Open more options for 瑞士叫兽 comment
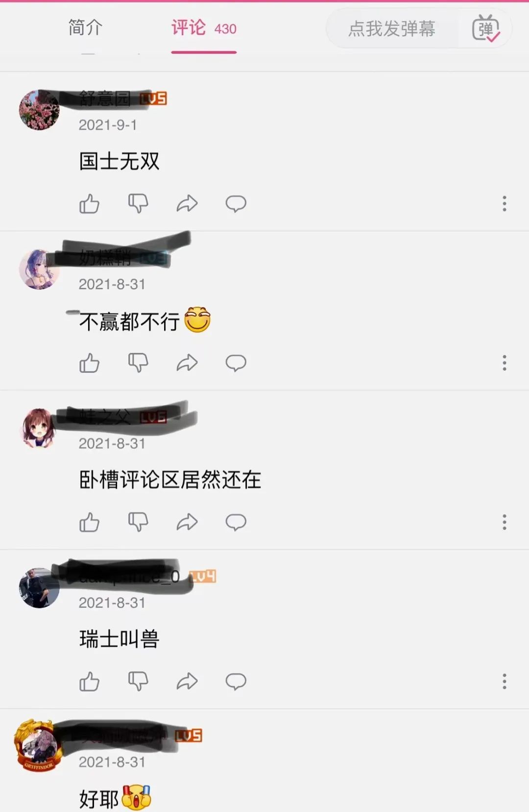 tap(505, 681)
